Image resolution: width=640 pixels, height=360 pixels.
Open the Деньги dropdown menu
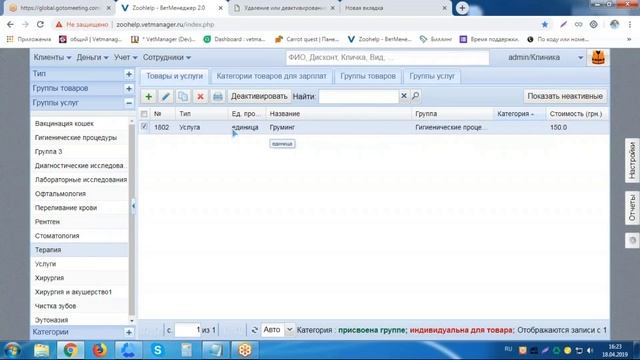point(92,58)
